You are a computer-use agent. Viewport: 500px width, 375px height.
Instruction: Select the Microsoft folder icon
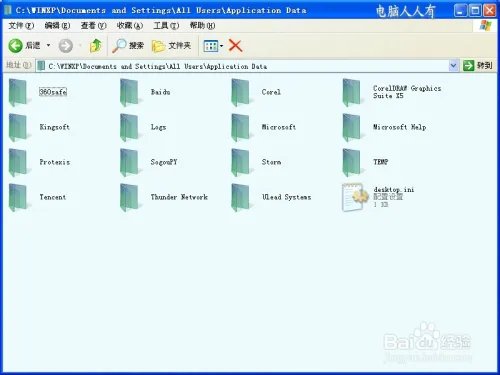pyautogui.click(x=241, y=127)
